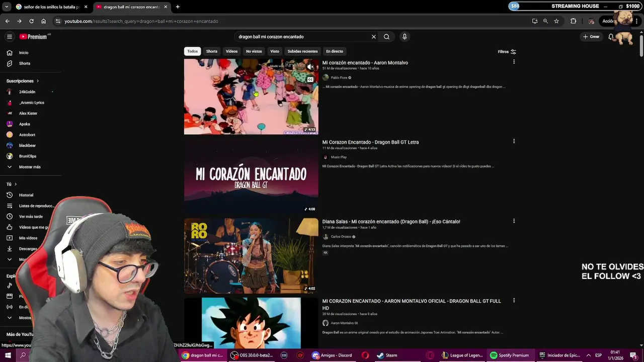Click the magnifier search button

point(386,37)
